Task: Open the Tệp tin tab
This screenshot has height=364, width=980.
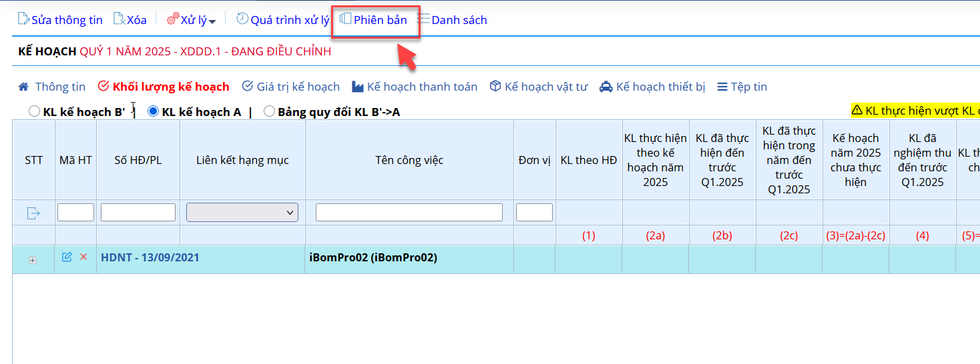Action: (742, 87)
